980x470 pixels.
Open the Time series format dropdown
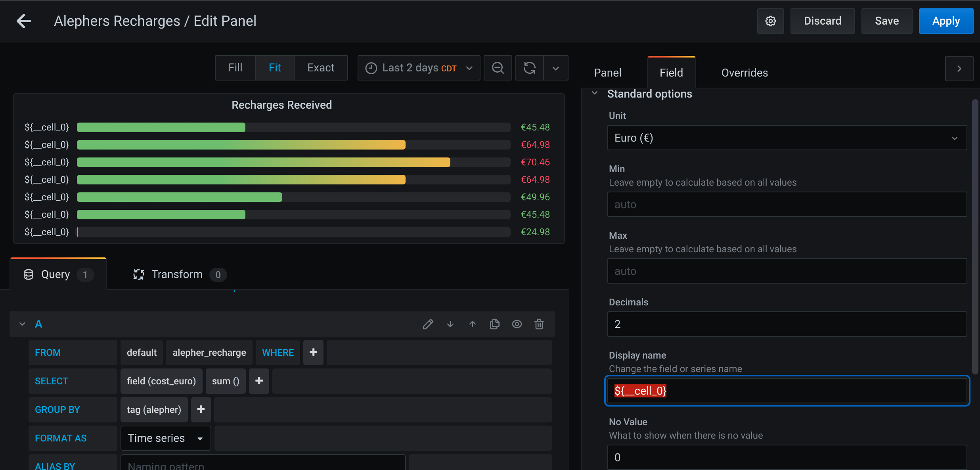point(165,438)
